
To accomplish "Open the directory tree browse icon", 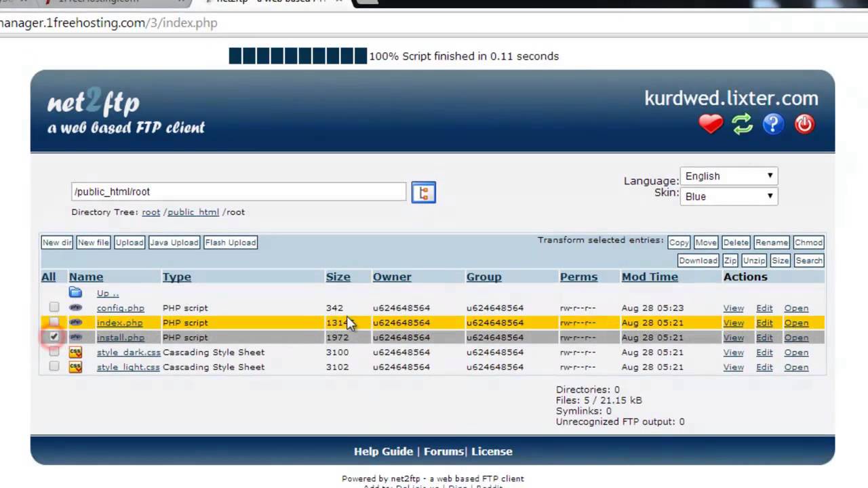I will 424,192.
